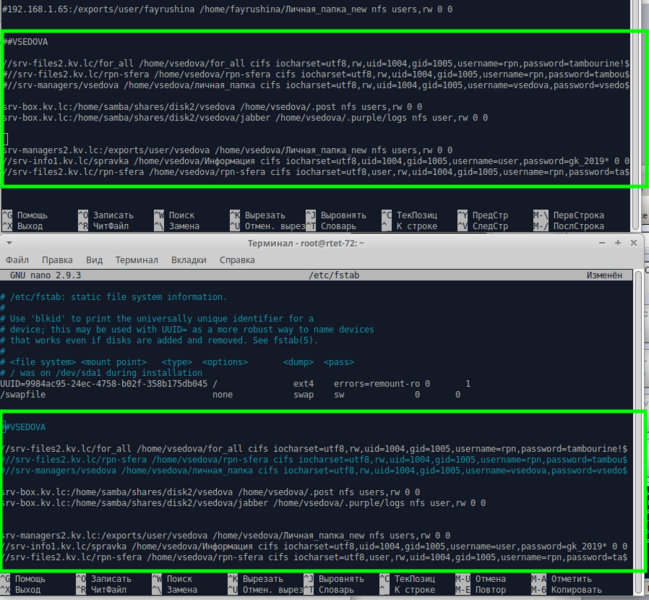Click the upper terminal vertical scrollbar

636,115
